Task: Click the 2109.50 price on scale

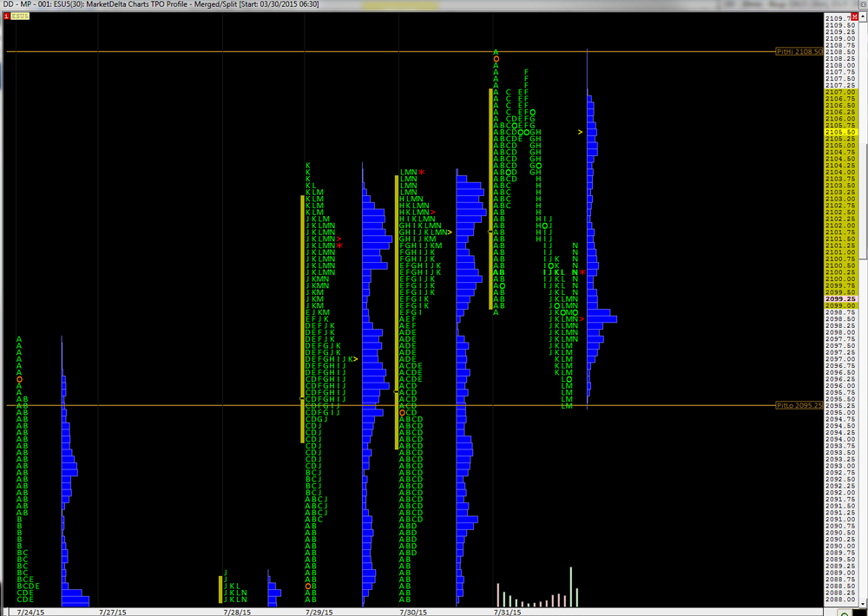Action: 840,25
